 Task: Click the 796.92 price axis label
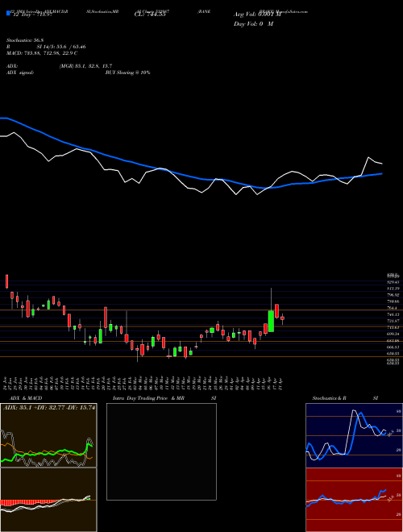[393, 295]
